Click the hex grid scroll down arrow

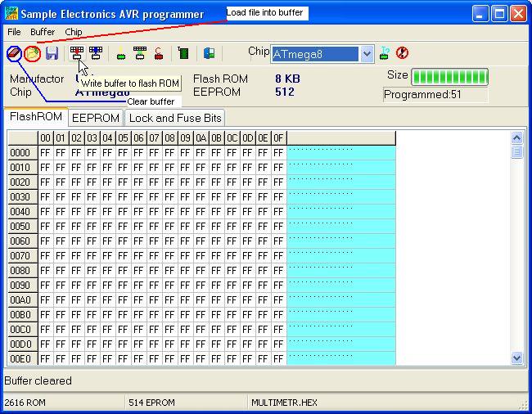(x=516, y=358)
